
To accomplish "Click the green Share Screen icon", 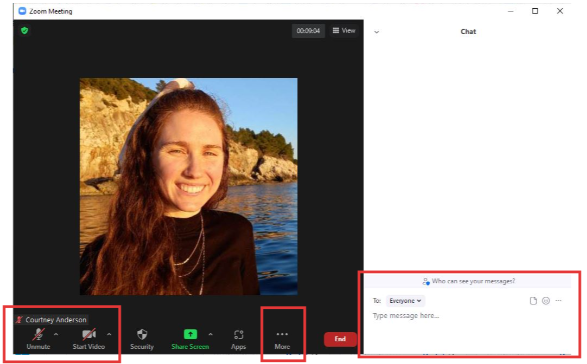I will click(x=190, y=334).
